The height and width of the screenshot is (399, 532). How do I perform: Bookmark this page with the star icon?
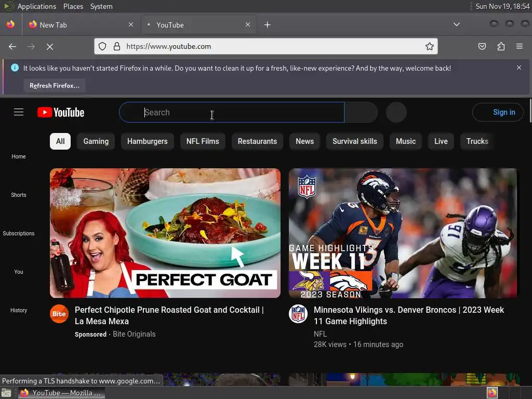[x=430, y=46]
